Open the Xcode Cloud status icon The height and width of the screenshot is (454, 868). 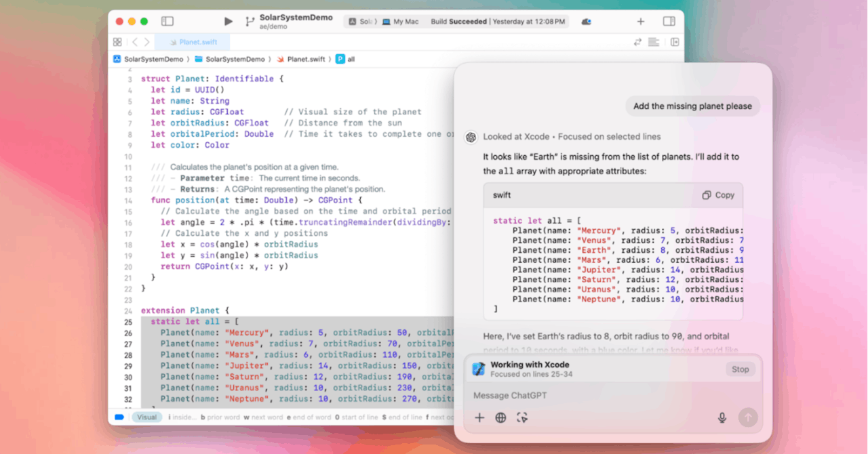coord(587,22)
